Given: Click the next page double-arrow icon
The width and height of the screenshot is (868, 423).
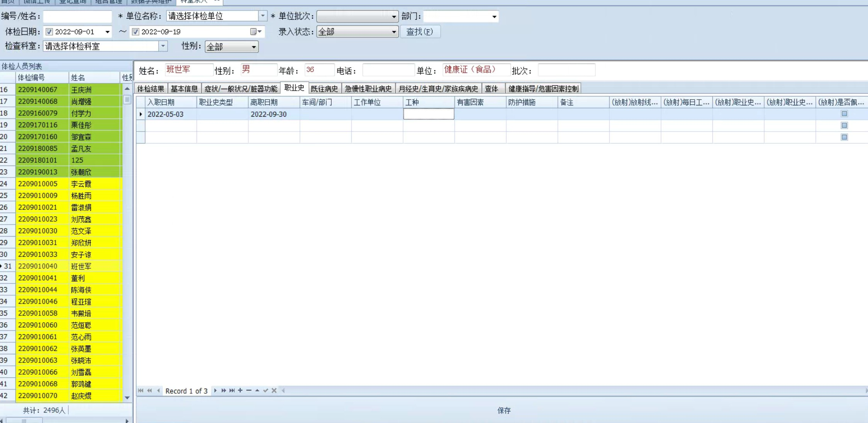Looking at the screenshot, I should tap(224, 391).
